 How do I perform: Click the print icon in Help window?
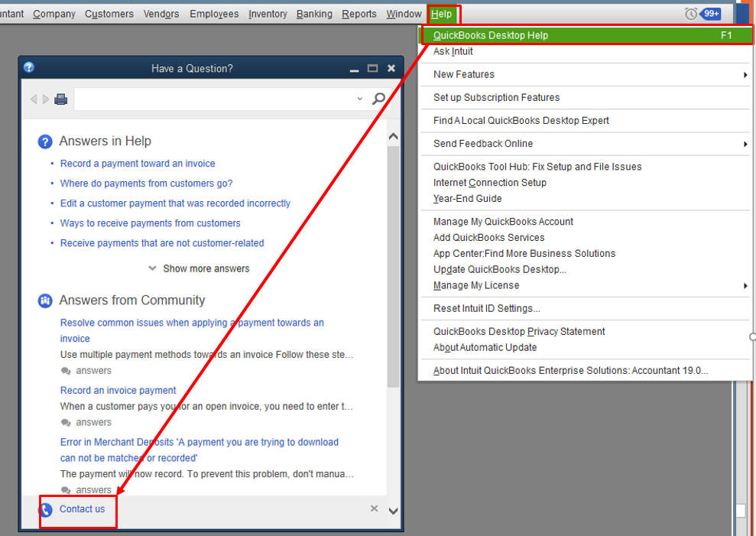[x=60, y=99]
